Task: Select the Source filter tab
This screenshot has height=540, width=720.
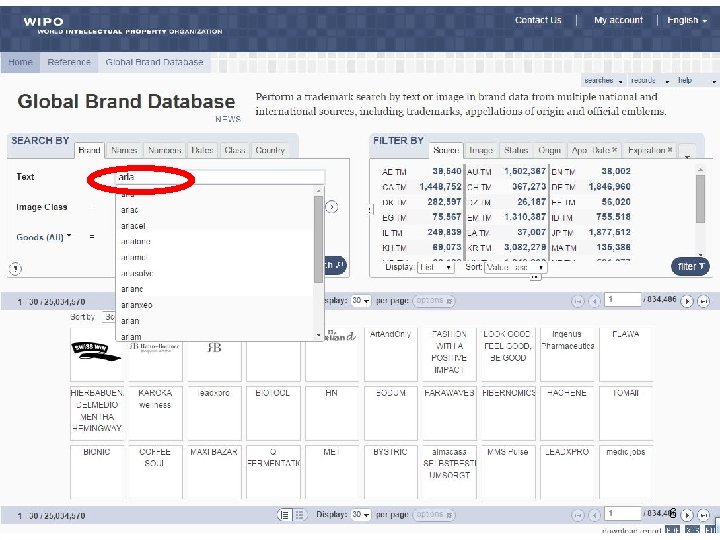Action: tap(446, 150)
